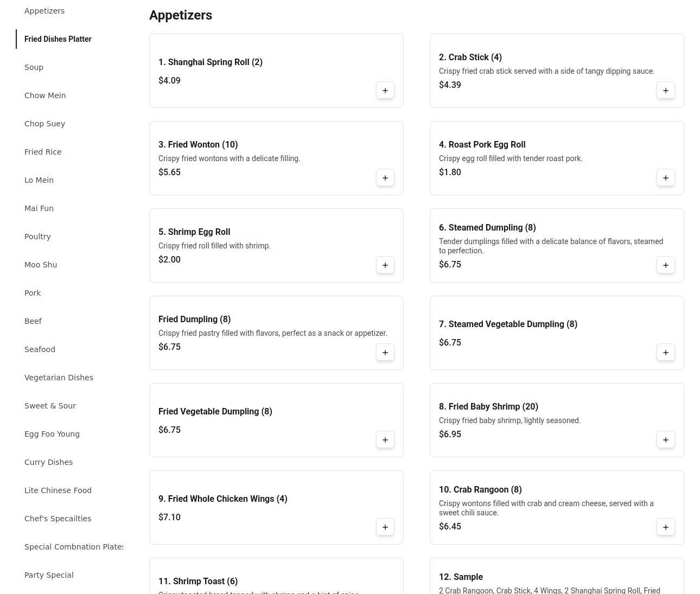Image resolution: width=700 pixels, height=594 pixels.
Task: Add Fried Baby Shrimp (20) to order
Action: click(665, 440)
